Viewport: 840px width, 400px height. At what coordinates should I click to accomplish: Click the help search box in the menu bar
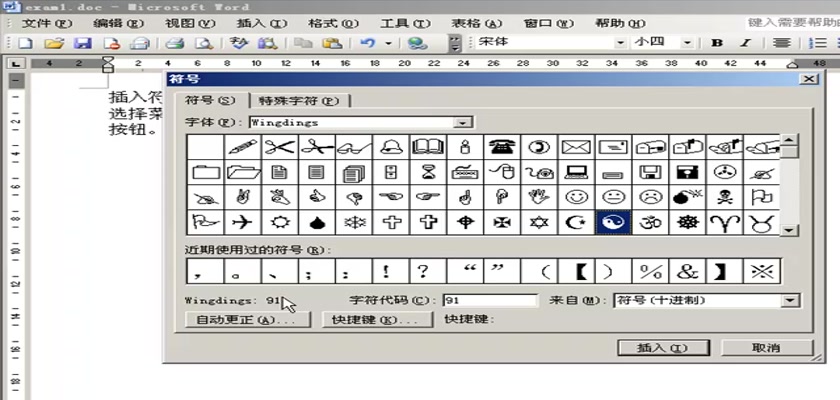(793, 23)
